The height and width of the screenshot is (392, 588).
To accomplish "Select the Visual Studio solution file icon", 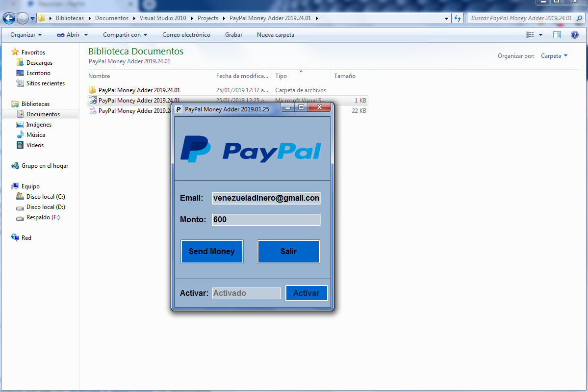I will click(x=93, y=100).
